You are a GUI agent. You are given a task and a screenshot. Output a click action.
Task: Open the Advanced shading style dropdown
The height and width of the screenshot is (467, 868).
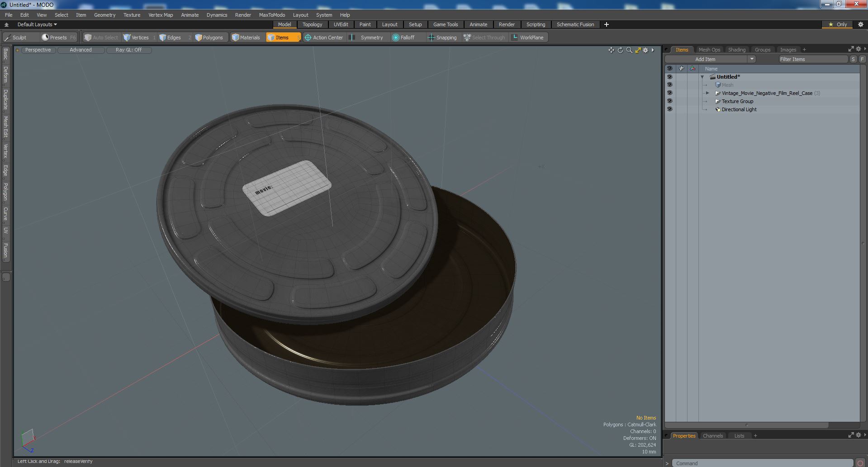81,50
